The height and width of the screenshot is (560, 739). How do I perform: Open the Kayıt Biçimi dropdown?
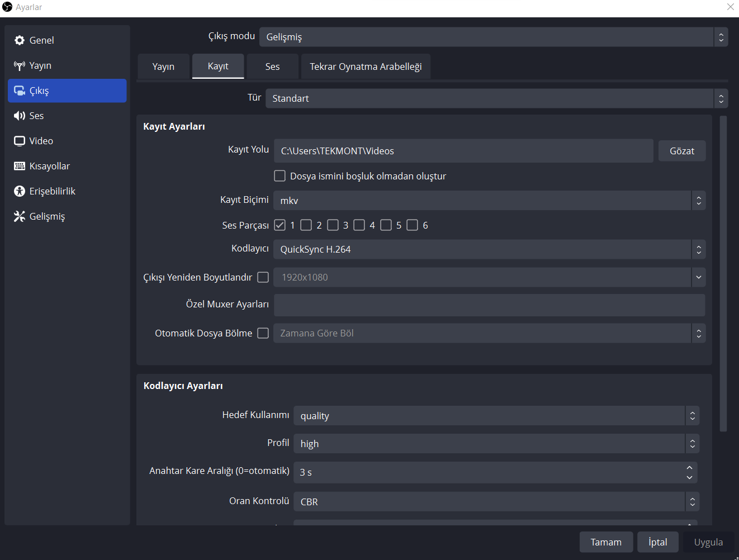(490, 201)
